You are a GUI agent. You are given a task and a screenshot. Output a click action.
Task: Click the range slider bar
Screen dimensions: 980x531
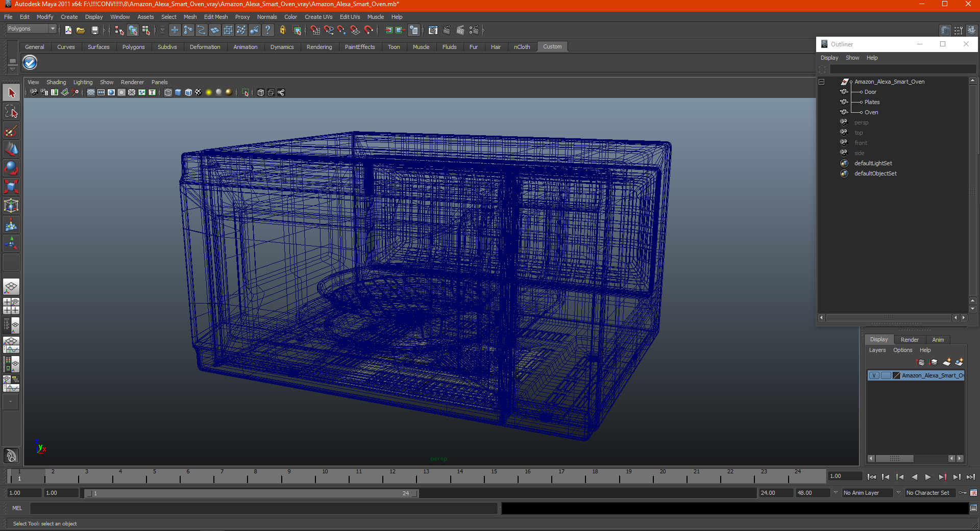point(251,493)
